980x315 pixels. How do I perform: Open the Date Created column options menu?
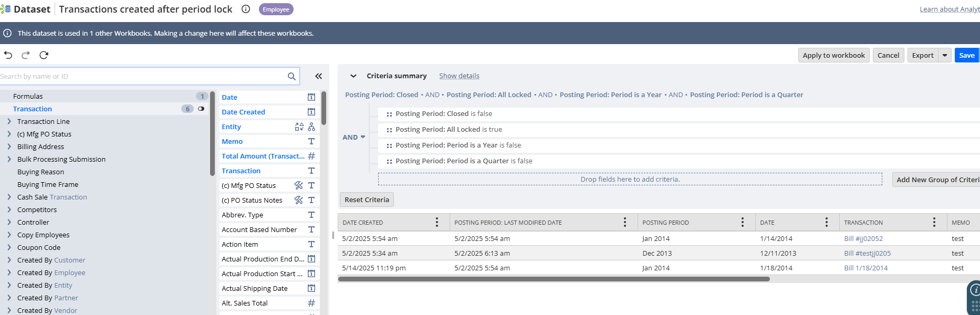436,223
